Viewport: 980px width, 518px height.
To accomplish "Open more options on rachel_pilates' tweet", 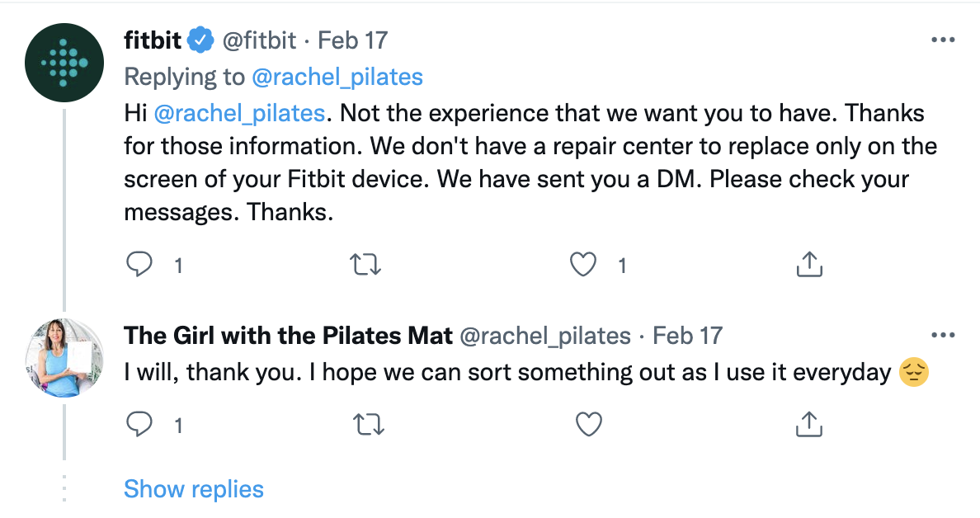I will click(x=943, y=336).
